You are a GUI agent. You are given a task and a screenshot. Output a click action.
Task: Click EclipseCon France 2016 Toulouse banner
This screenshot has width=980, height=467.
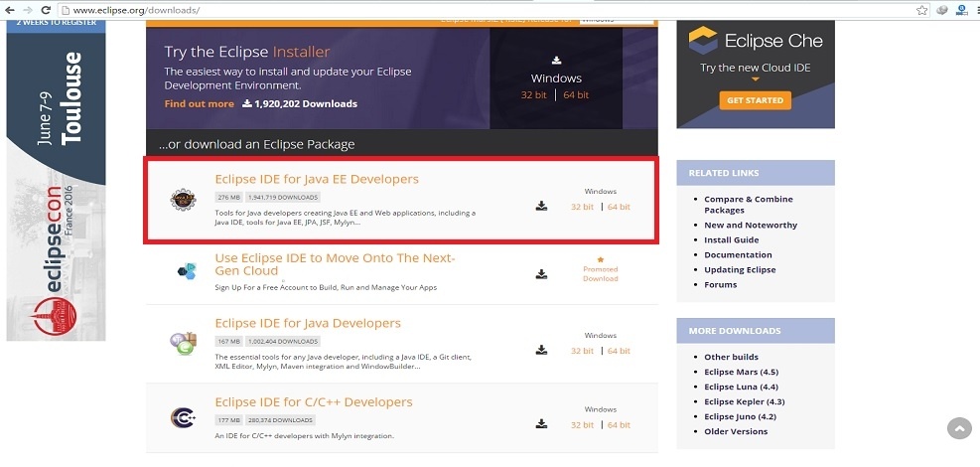56,180
